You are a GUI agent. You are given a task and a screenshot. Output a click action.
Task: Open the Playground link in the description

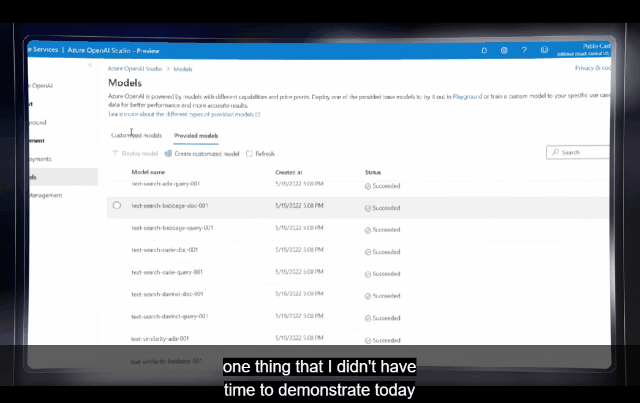[x=467, y=97]
